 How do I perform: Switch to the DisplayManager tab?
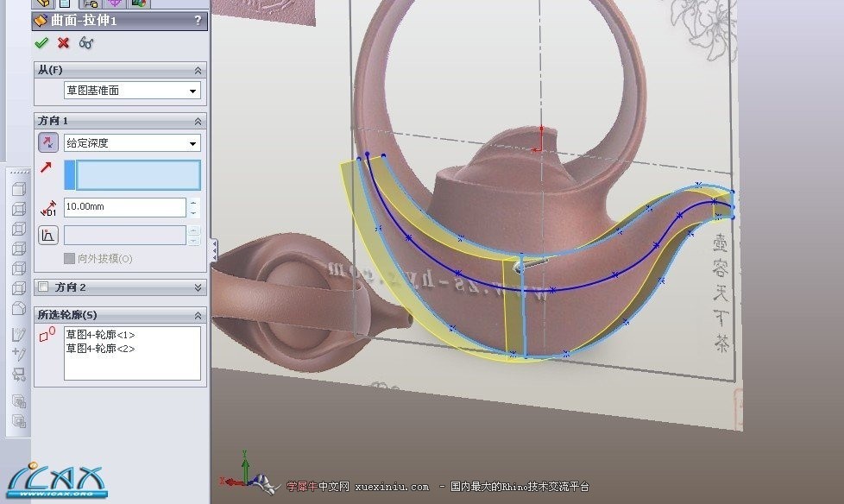click(x=138, y=3)
